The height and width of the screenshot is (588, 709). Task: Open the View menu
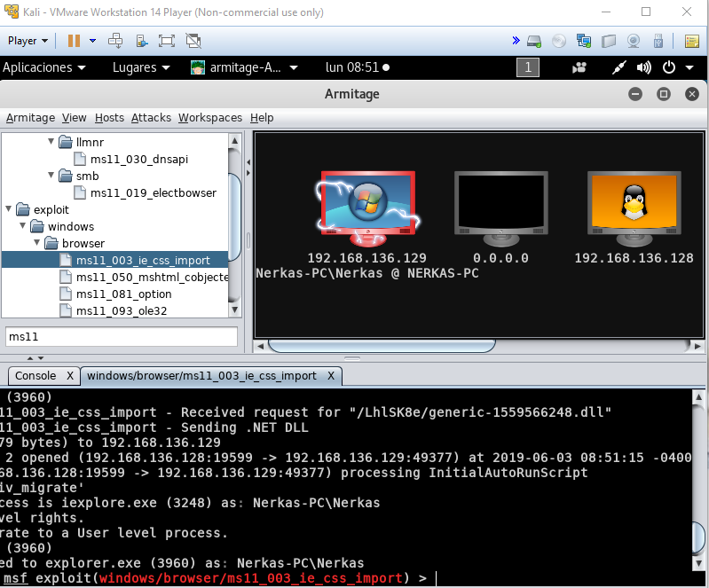pos(75,117)
